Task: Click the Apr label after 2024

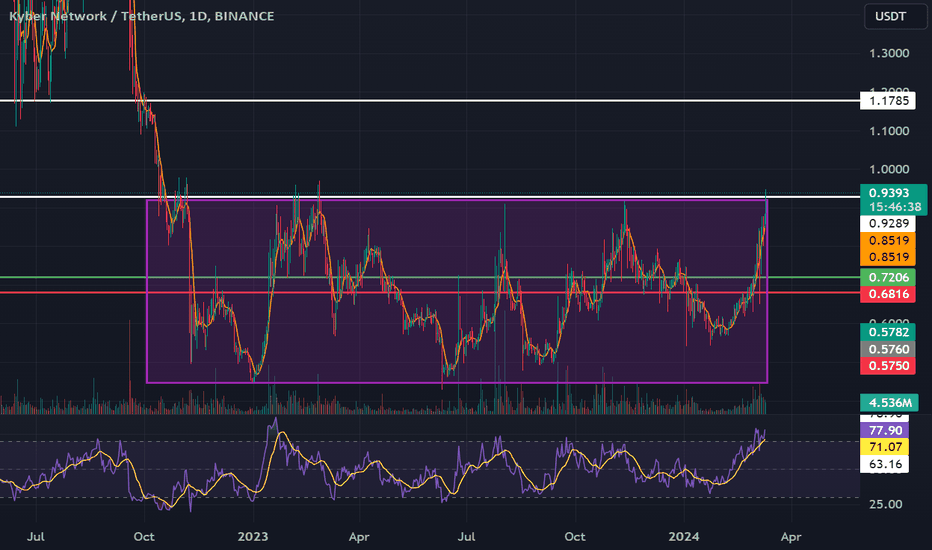Action: pos(791,536)
